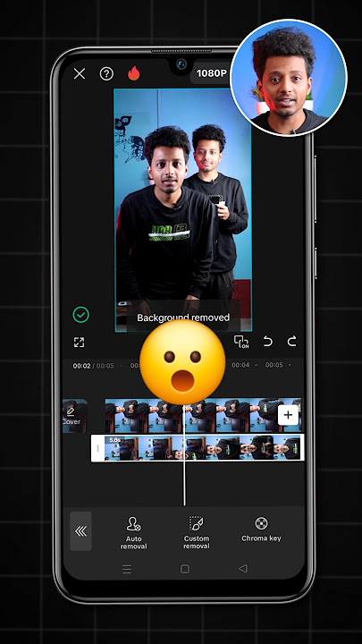Viewport: 362px width, 644px height.
Task: Tap the Android back triangle button
Action: point(243,569)
